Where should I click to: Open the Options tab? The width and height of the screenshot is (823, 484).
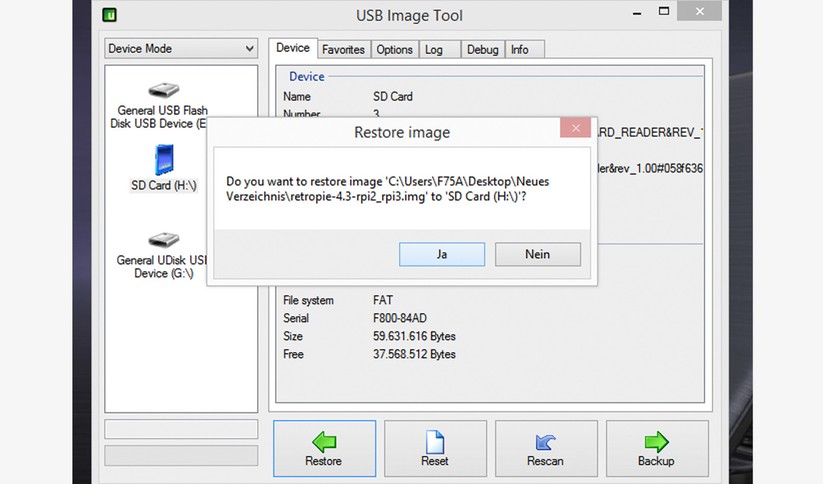tap(394, 50)
